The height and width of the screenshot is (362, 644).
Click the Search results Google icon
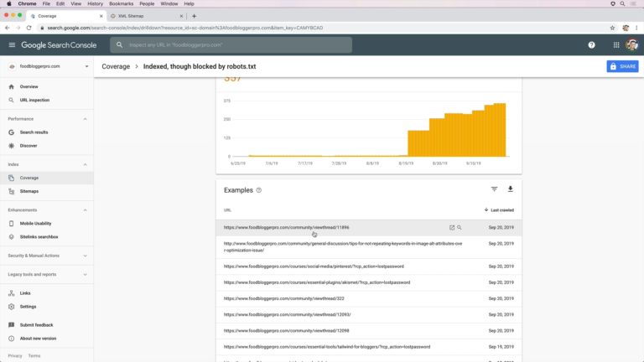click(11, 132)
